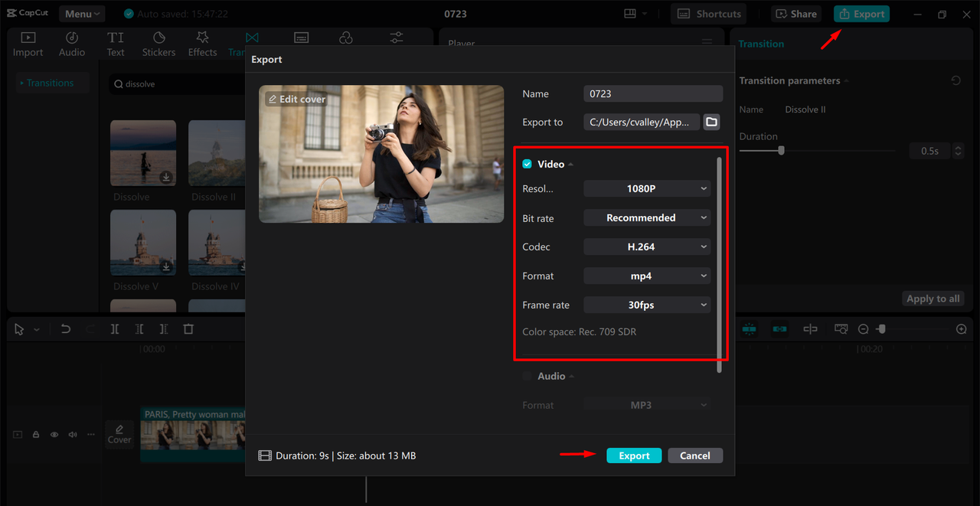
Task: Open the CapCut Menu
Action: tap(83, 14)
